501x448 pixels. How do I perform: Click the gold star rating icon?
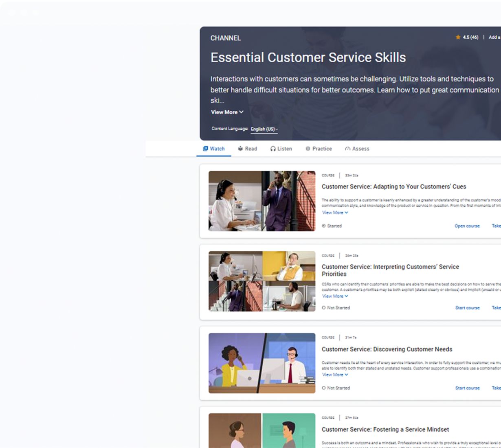(458, 37)
